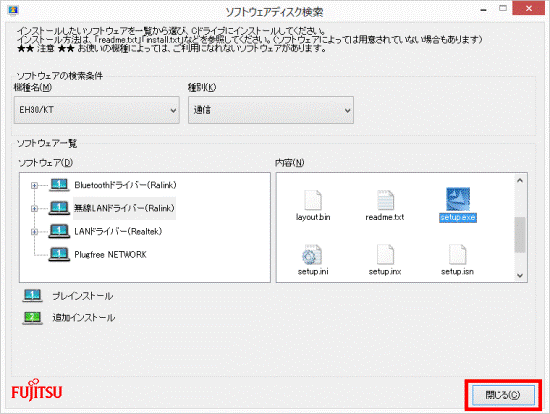Open the readme.txt file icon
The height and width of the screenshot is (414, 550).
tap(385, 200)
